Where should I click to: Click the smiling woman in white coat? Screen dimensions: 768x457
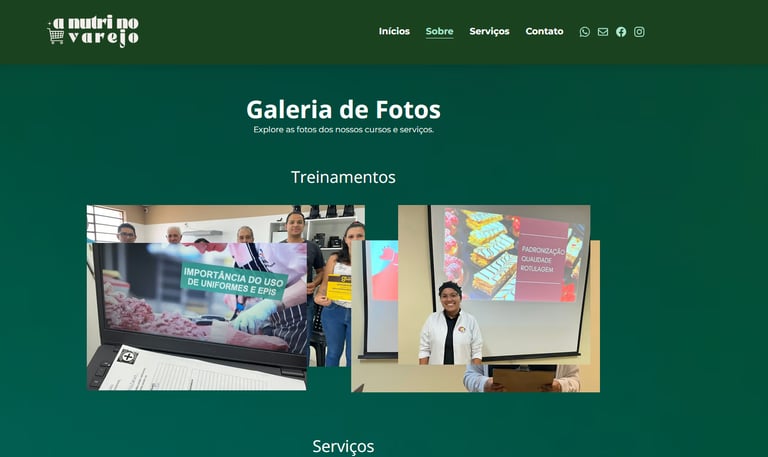pos(450,324)
